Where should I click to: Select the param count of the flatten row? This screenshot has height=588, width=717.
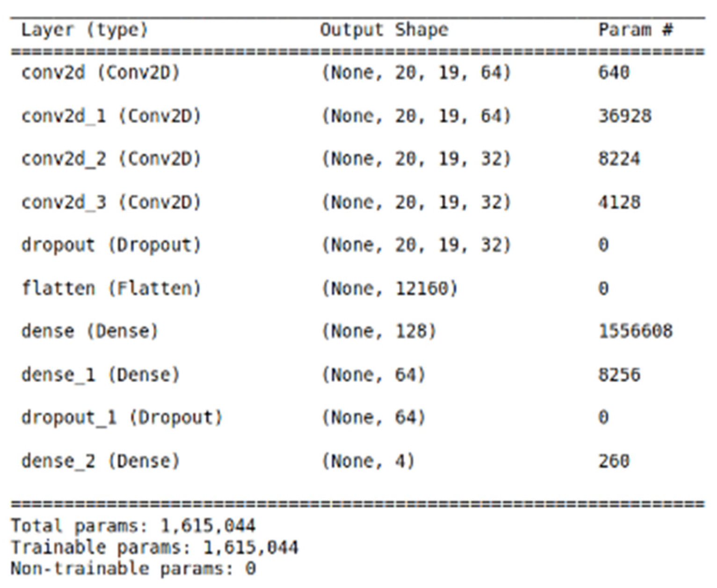point(603,289)
